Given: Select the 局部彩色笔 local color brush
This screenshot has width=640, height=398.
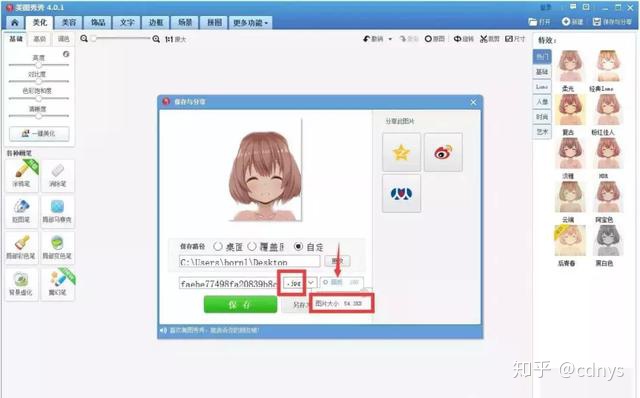Looking at the screenshot, I should point(22,247).
